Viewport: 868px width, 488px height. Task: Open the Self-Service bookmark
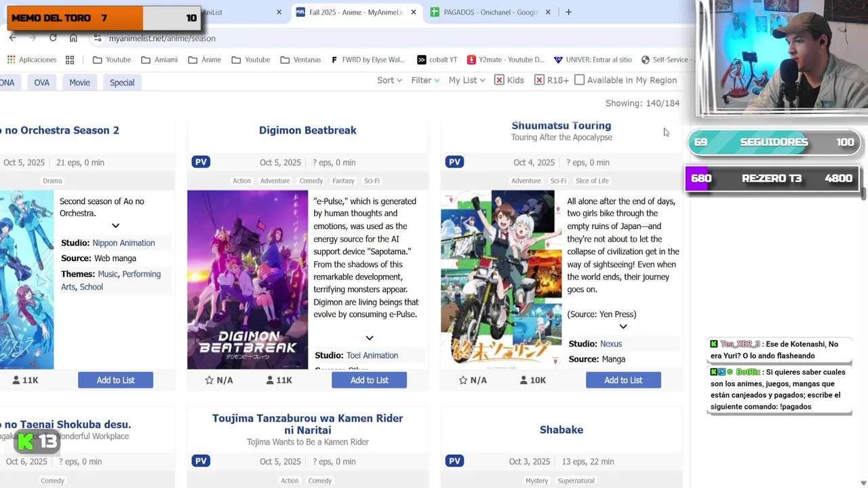click(x=666, y=60)
